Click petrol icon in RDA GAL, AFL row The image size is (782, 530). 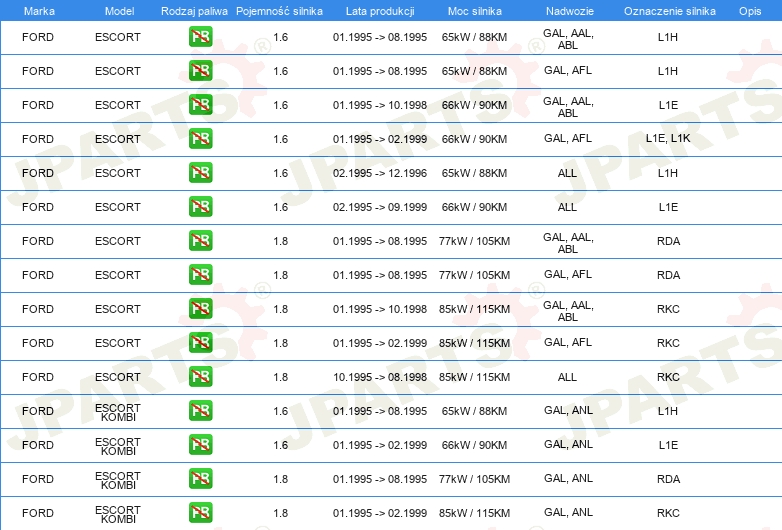click(x=200, y=274)
